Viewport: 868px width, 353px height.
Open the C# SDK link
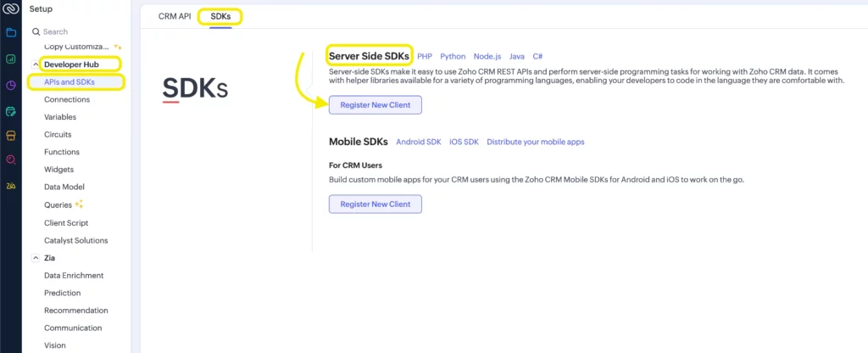coord(537,57)
